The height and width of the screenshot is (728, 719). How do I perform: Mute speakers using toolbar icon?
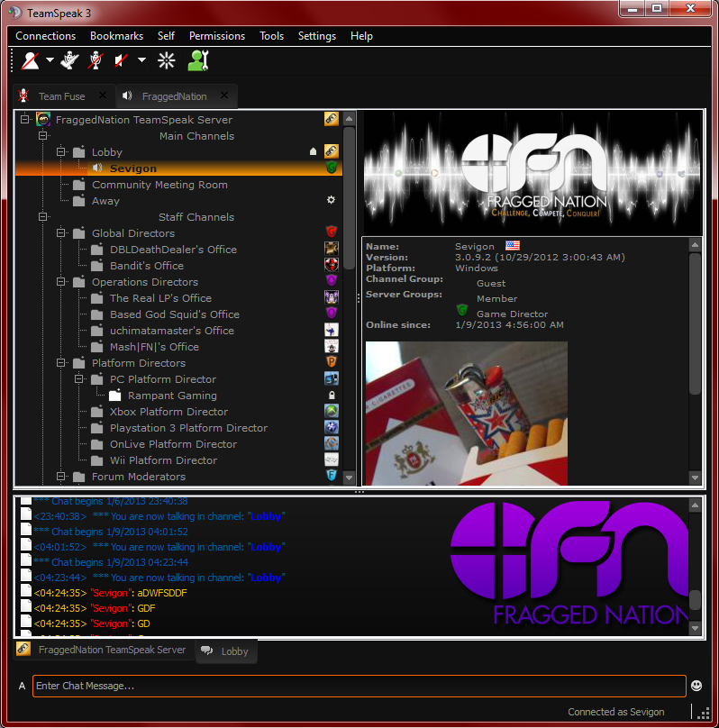coord(121,61)
